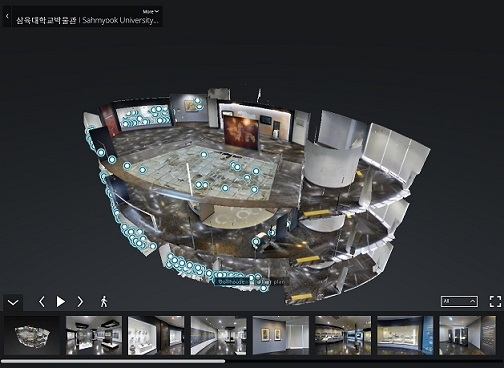504x368 pixels.
Task: Open the tag marker by lower-floor display stand
Action: point(256,241)
